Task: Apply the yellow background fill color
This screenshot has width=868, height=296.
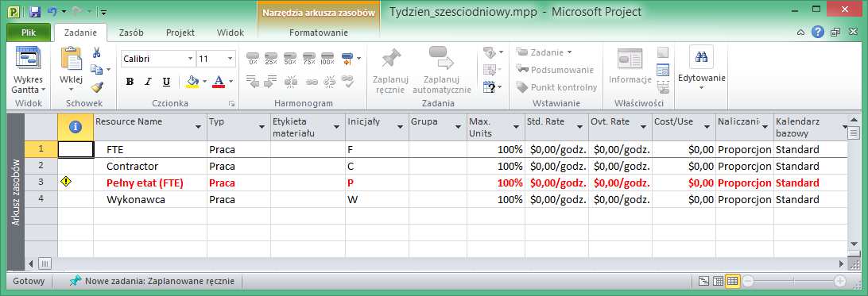Action: pos(192,82)
